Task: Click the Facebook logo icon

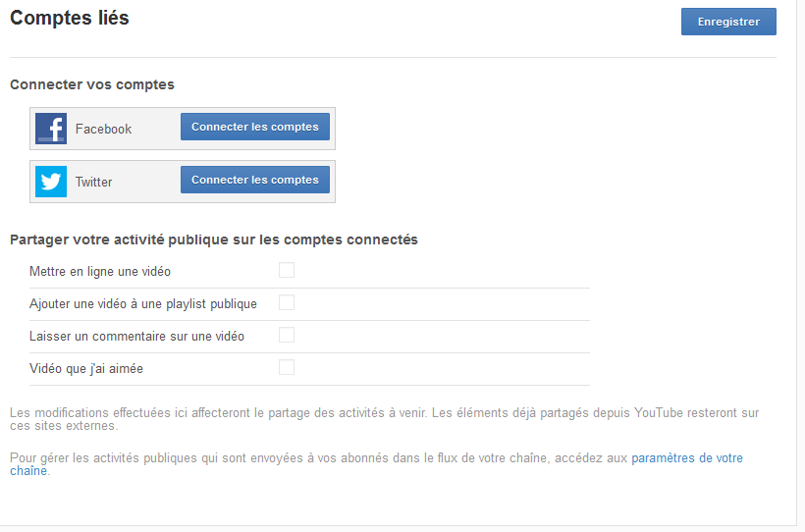Action: [51, 129]
